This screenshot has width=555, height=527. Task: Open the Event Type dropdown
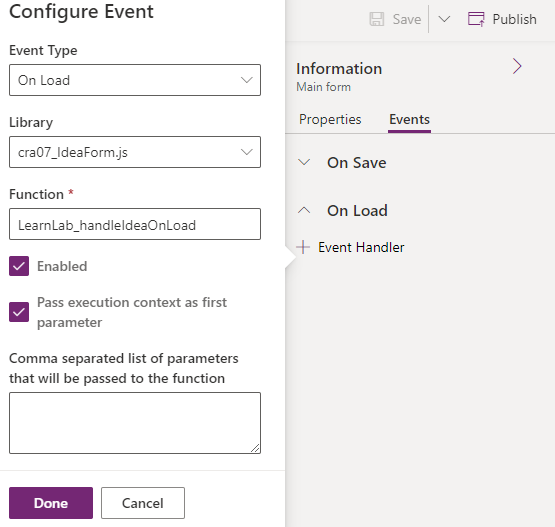(x=135, y=80)
